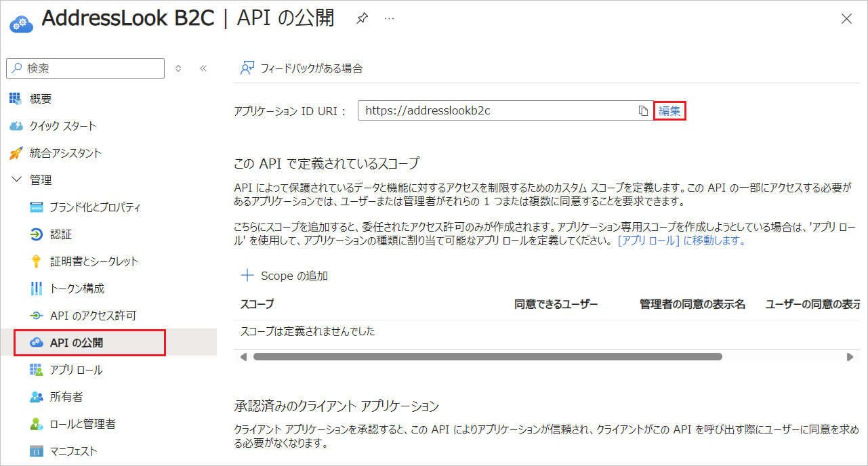Open アプリ ロール grid icon
The image size is (868, 466).
point(37,370)
